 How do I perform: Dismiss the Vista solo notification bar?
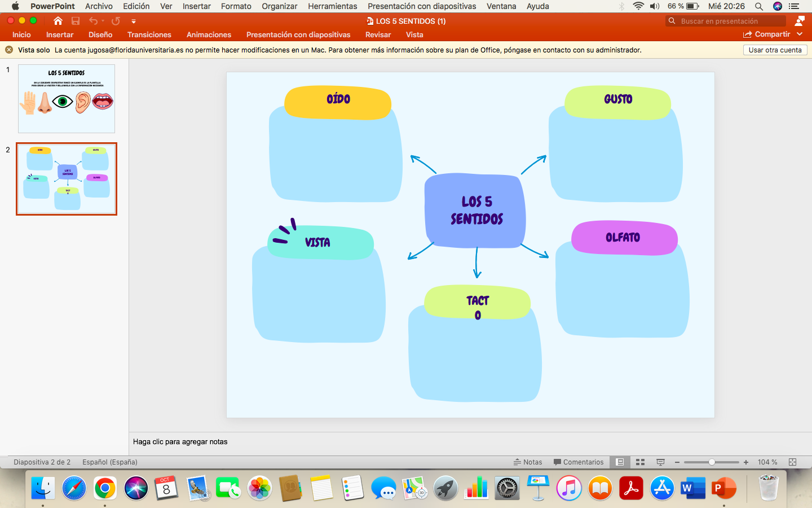click(x=9, y=50)
